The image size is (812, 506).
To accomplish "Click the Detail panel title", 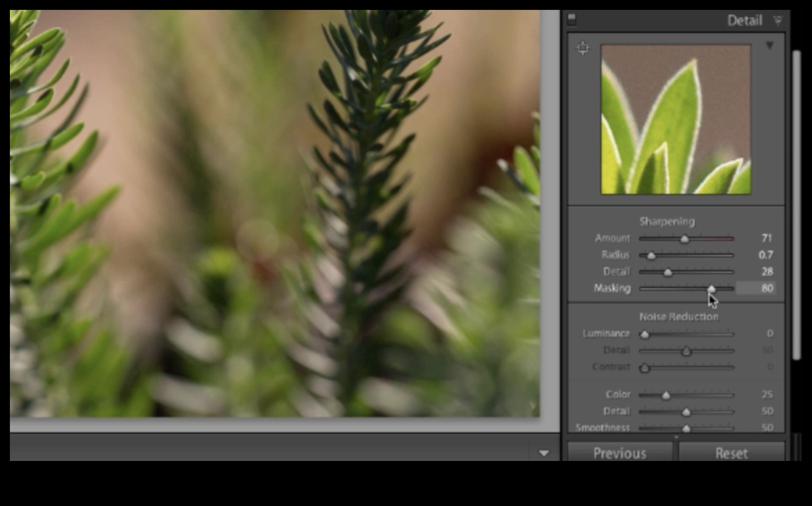I will (x=744, y=21).
